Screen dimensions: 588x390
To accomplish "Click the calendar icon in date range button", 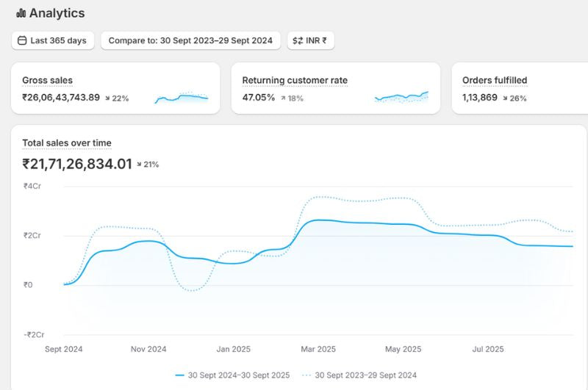I will click(x=22, y=40).
